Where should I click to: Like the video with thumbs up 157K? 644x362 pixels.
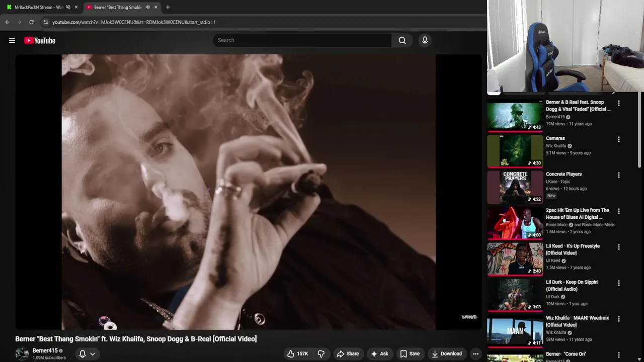point(297,353)
